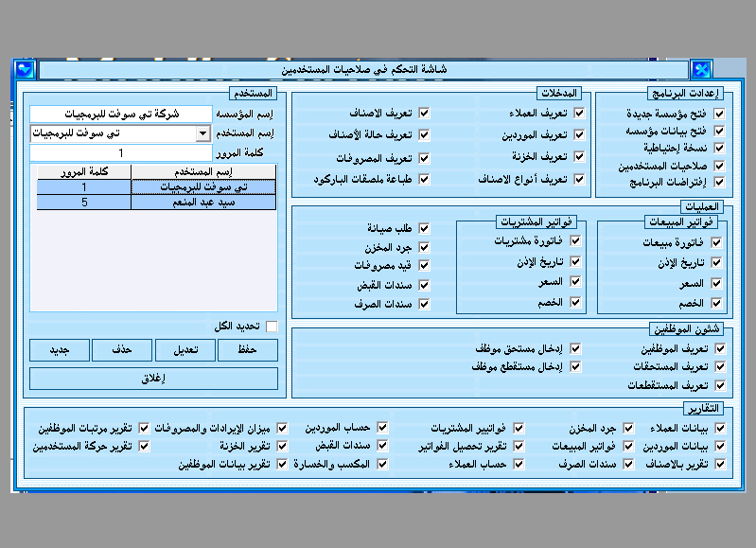Toggle تعريف الموظفين checkbox

[x=720, y=349]
